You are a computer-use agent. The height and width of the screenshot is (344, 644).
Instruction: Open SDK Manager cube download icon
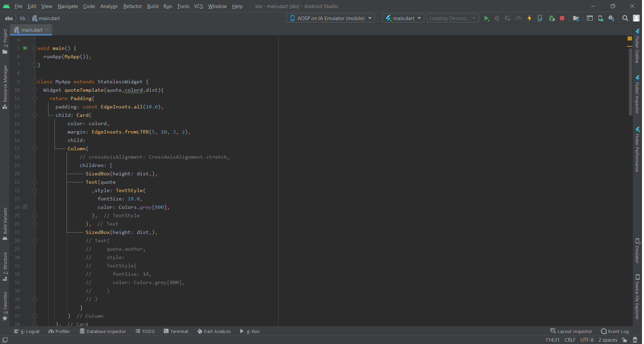612,18
